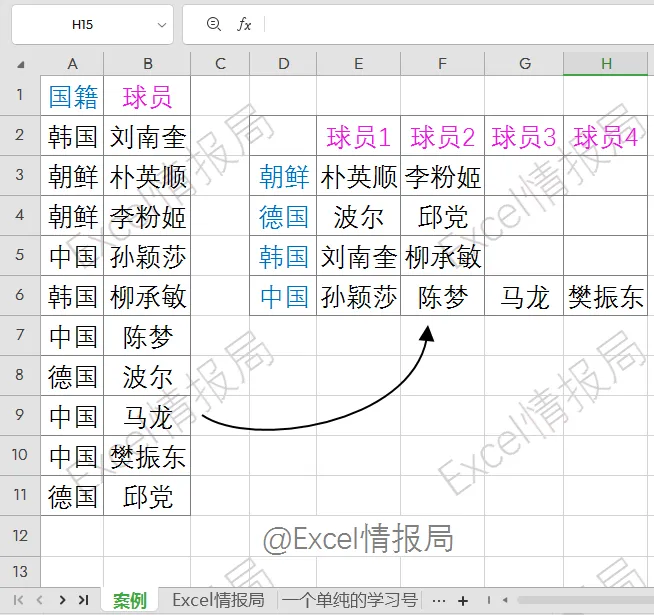Add a new sheet with plus icon
Screen dimensions: 654x615
tap(463, 601)
